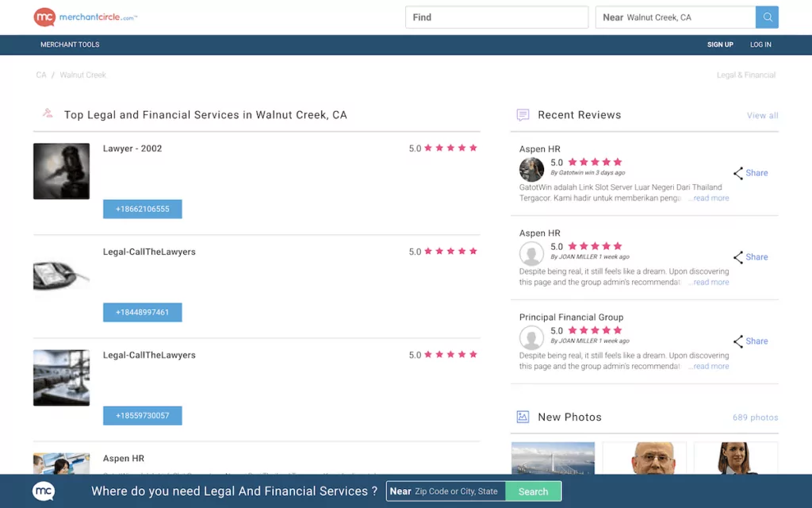Open Principal Financial Group review title
This screenshot has width=812, height=508.
click(x=571, y=317)
